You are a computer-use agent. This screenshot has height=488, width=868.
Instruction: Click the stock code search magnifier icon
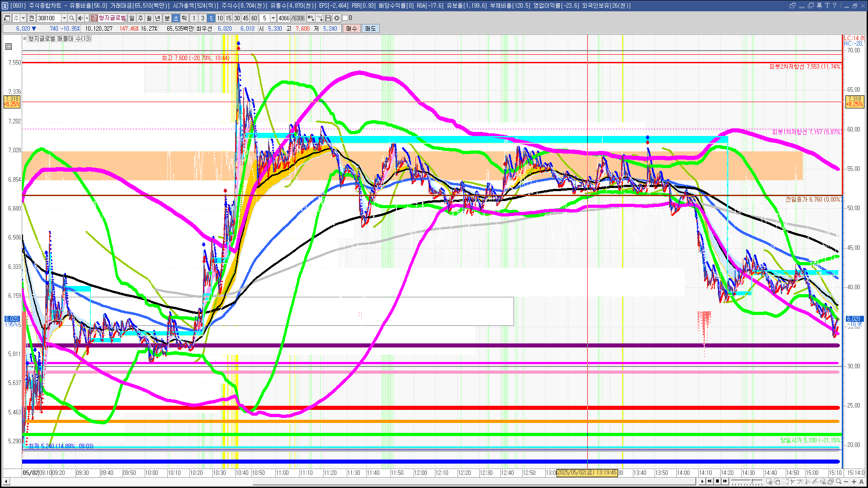pyautogui.click(x=71, y=18)
